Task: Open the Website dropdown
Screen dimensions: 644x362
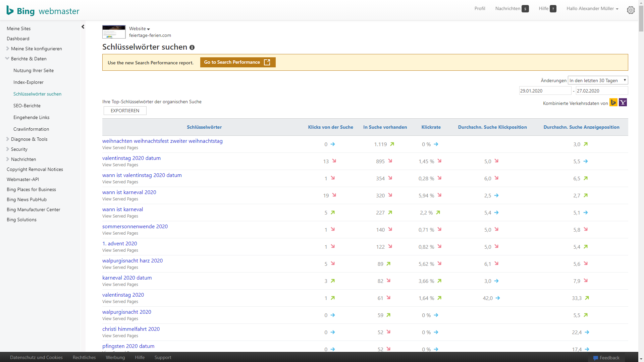Action: point(140,28)
